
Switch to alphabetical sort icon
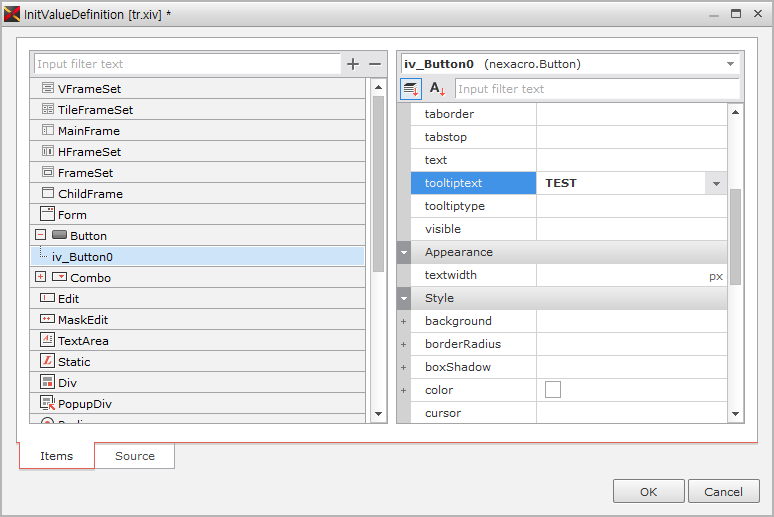(438, 89)
